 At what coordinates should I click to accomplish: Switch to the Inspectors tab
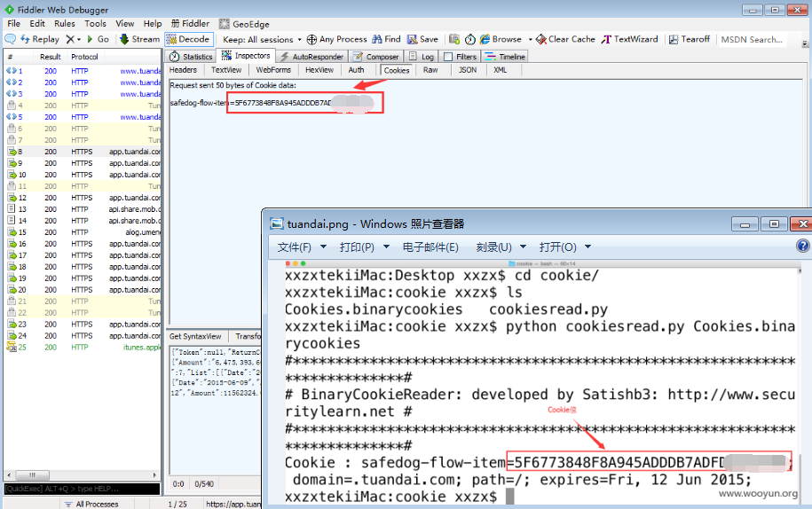pyautogui.click(x=246, y=56)
